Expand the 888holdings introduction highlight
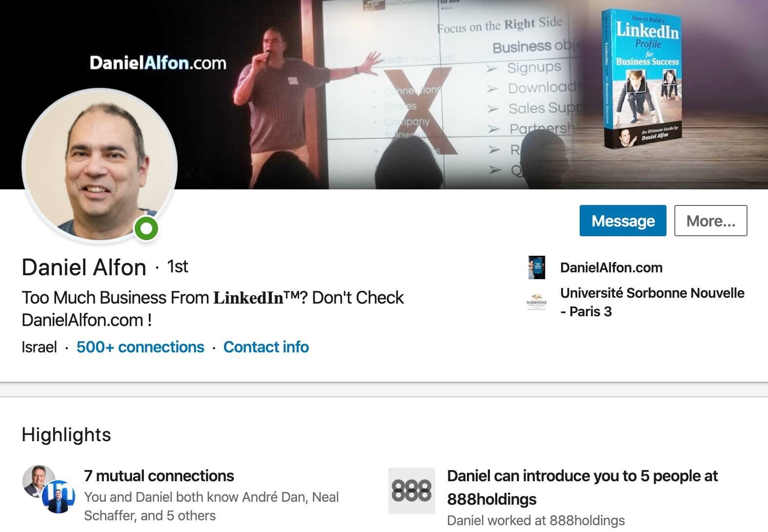This screenshot has height=532, width=768. [x=583, y=487]
